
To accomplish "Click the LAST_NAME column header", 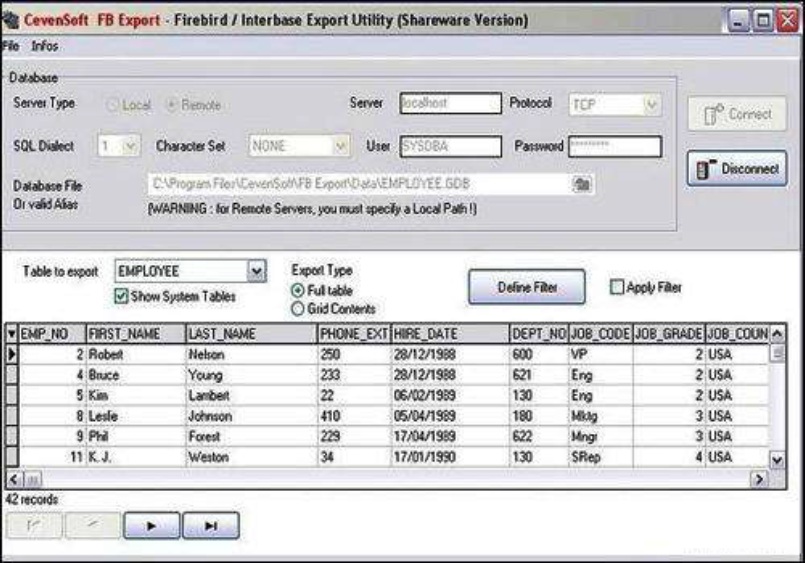I will [x=252, y=334].
